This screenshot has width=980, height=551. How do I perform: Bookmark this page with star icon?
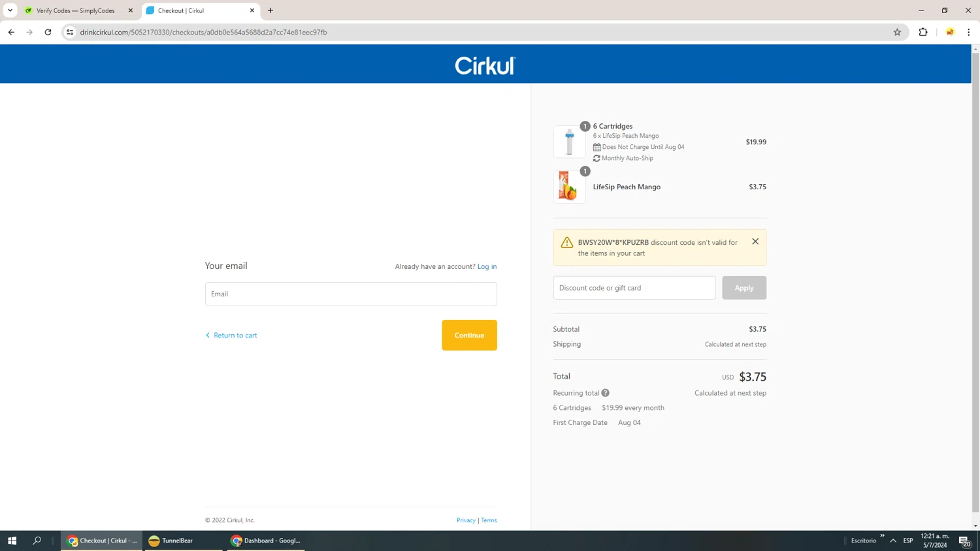click(x=897, y=32)
